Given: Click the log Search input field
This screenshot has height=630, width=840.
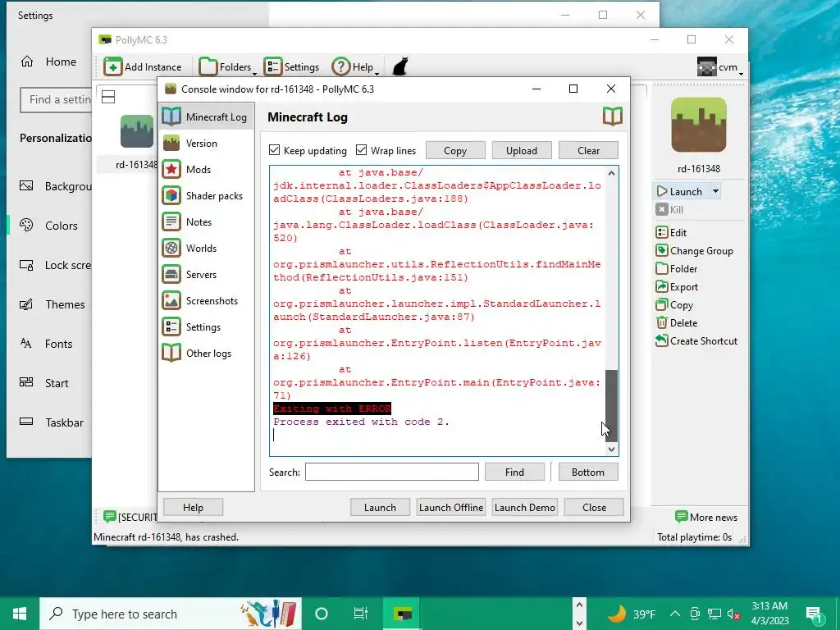Looking at the screenshot, I should pyautogui.click(x=391, y=472).
